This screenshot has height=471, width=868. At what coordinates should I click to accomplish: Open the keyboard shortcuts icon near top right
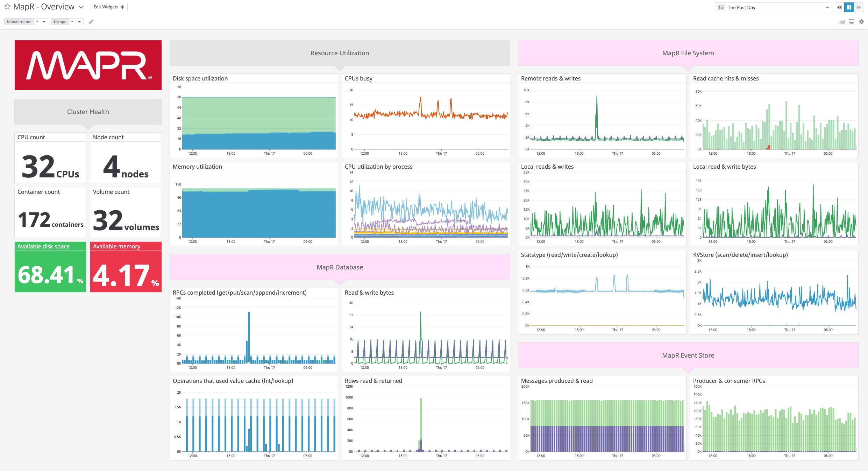pos(841,22)
